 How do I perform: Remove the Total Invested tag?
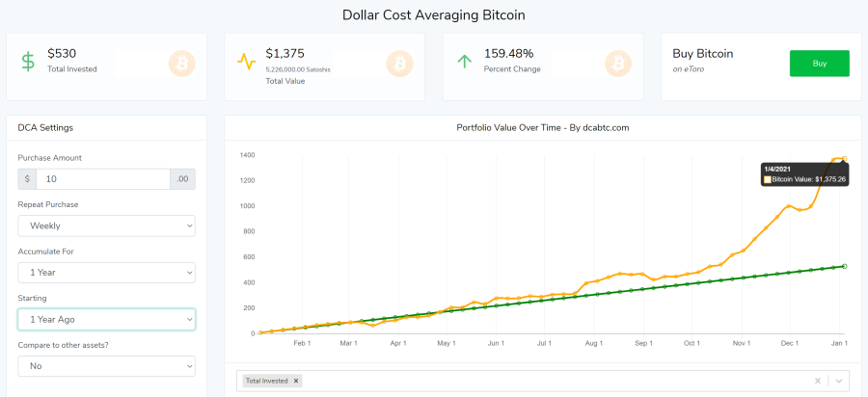tap(296, 381)
